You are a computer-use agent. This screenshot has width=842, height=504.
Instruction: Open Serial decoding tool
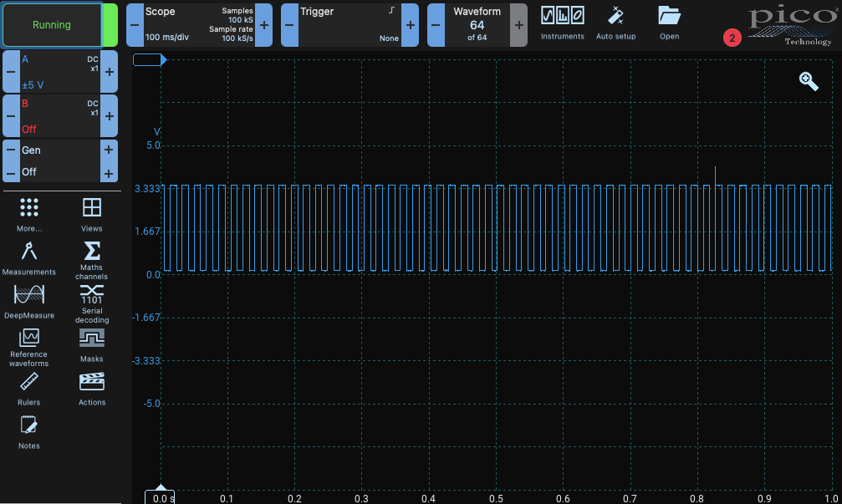point(92,303)
